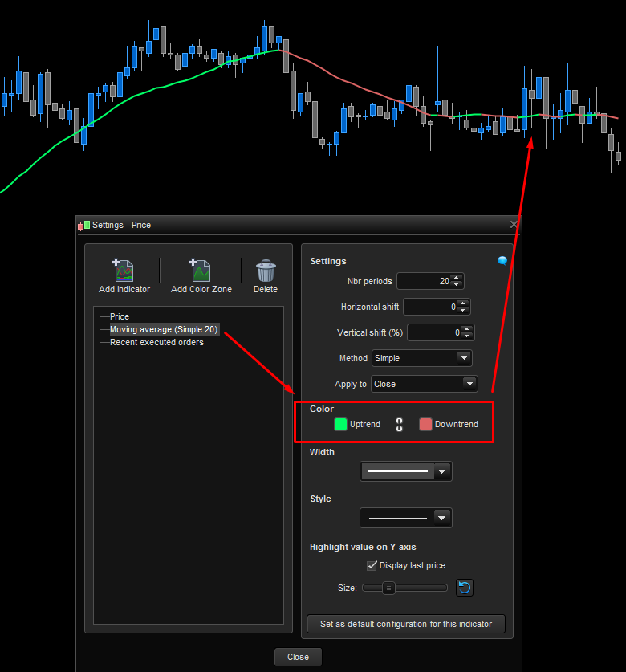Pick the green Uptrend color swatch

[x=340, y=424]
